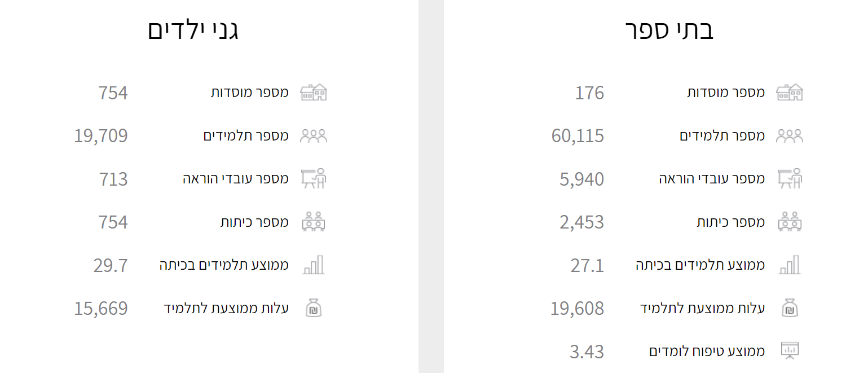Click the shekel money bag icon under בתי ספר
Screen dimensions: 868x373
(x=790, y=308)
